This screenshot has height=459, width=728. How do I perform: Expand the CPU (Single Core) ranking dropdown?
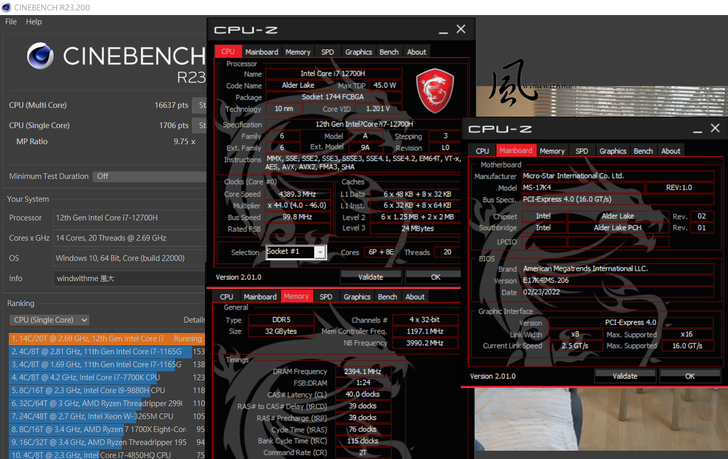pyautogui.click(x=49, y=320)
